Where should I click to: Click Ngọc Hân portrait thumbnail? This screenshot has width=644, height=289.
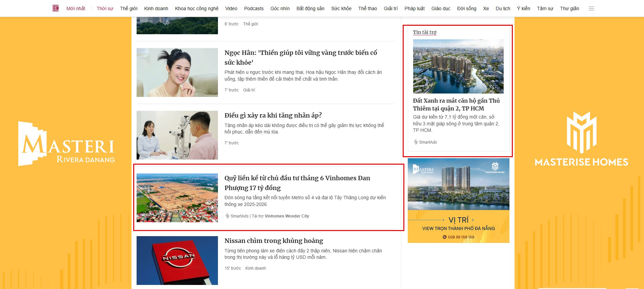(177, 73)
